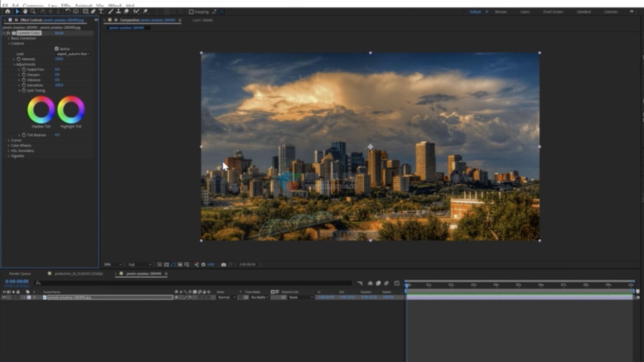Open the composition mini-flowchart icon in timeline
This screenshot has width=644, height=362.
360,283
